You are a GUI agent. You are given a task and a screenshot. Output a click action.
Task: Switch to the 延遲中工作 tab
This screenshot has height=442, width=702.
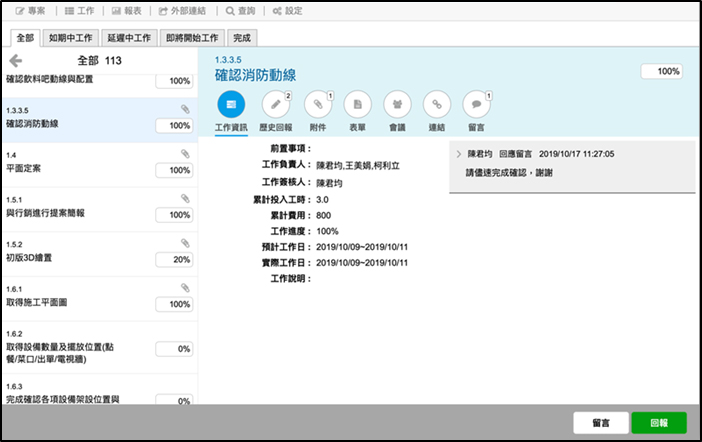tap(128, 38)
